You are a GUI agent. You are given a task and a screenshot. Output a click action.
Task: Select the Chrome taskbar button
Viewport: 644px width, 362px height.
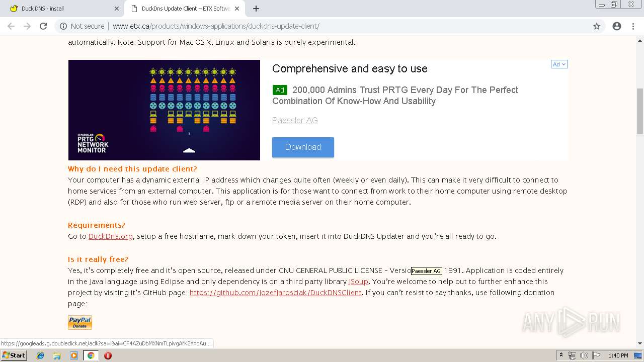91,355
